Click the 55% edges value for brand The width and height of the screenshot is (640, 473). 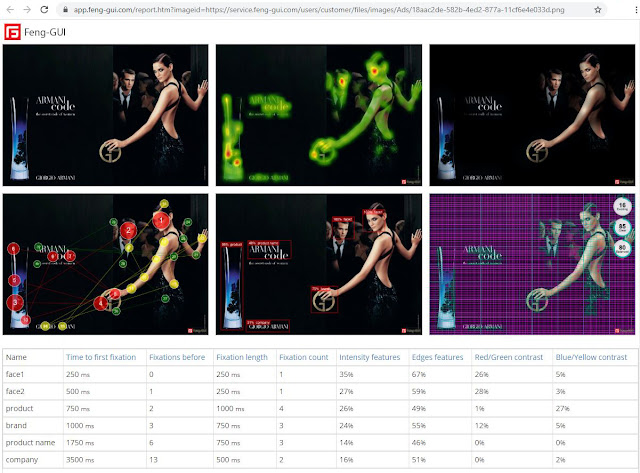pyautogui.click(x=418, y=426)
